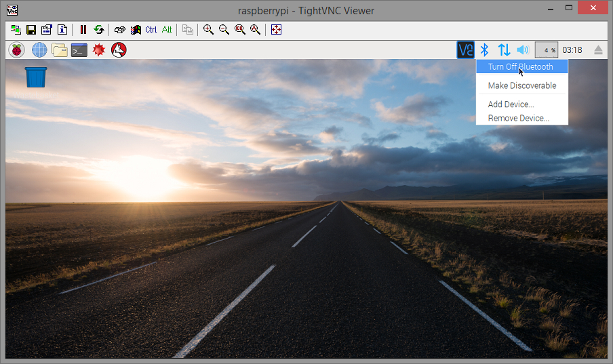Toggle the Alt key button in the toolbar
The image size is (613, 364).
tap(167, 30)
